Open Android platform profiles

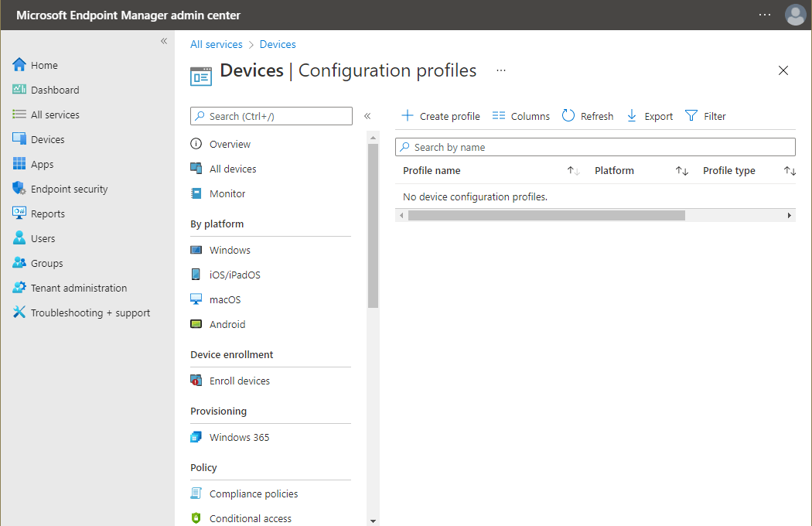coord(227,323)
